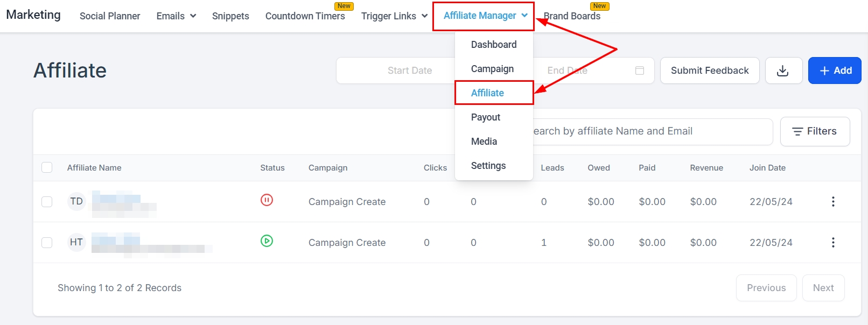Click the Start Date input field
868x325 pixels.
(409, 70)
